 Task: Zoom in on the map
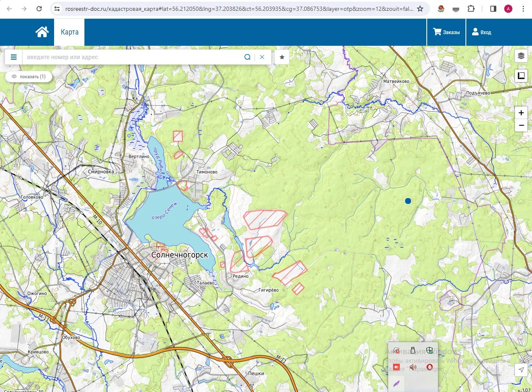[x=521, y=113]
